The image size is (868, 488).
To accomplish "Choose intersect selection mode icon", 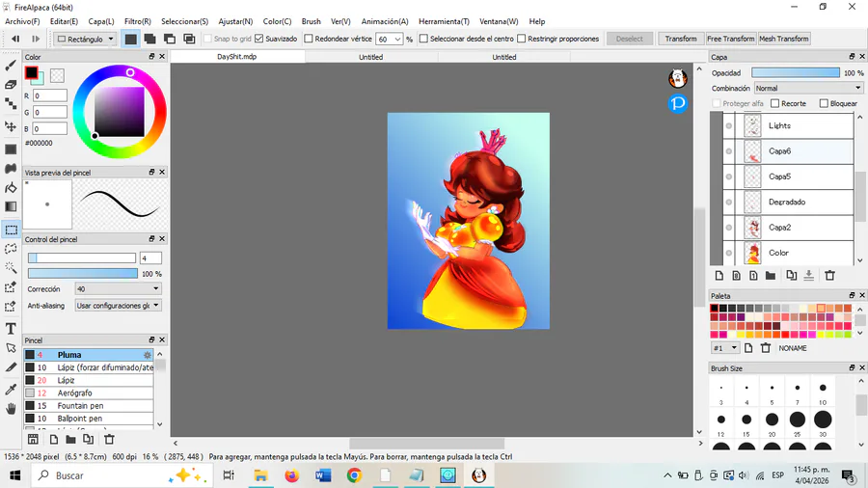I will [189, 39].
